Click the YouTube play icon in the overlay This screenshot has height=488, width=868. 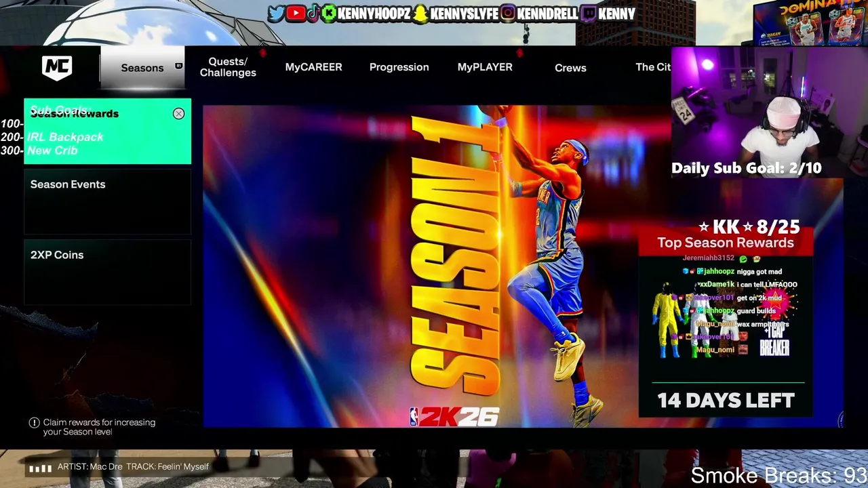click(x=295, y=14)
